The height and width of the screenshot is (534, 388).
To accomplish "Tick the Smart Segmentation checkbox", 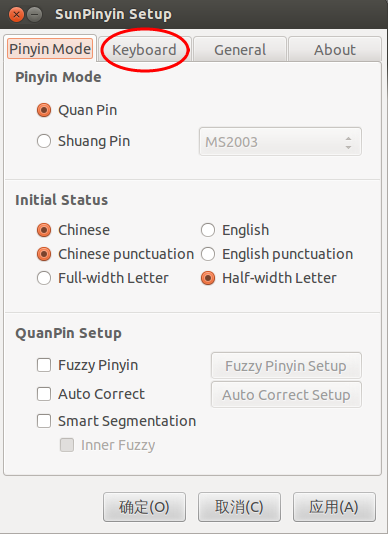I will pyautogui.click(x=44, y=421).
